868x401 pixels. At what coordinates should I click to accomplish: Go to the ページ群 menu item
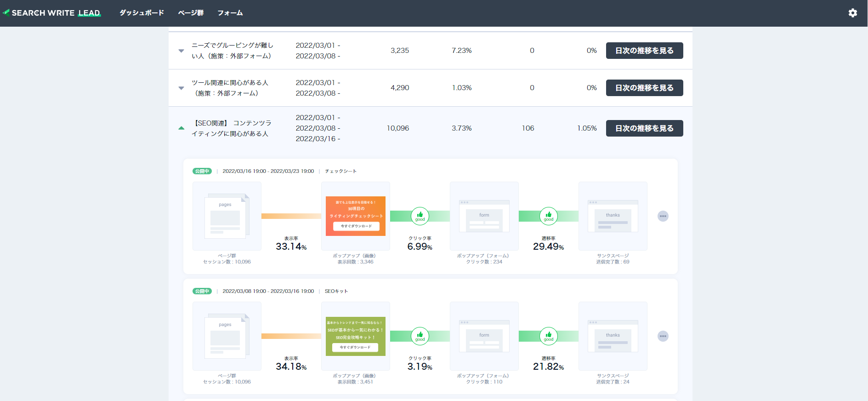(191, 13)
